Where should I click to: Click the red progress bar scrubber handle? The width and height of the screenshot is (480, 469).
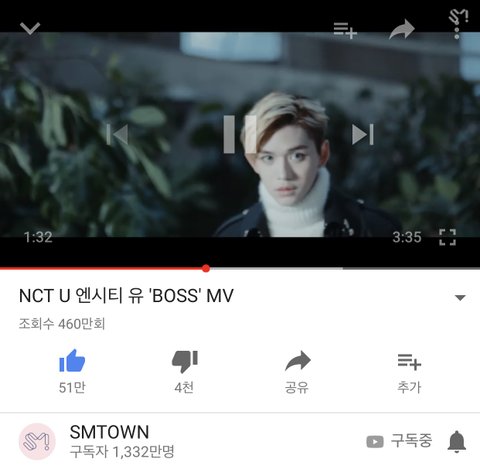point(206,268)
